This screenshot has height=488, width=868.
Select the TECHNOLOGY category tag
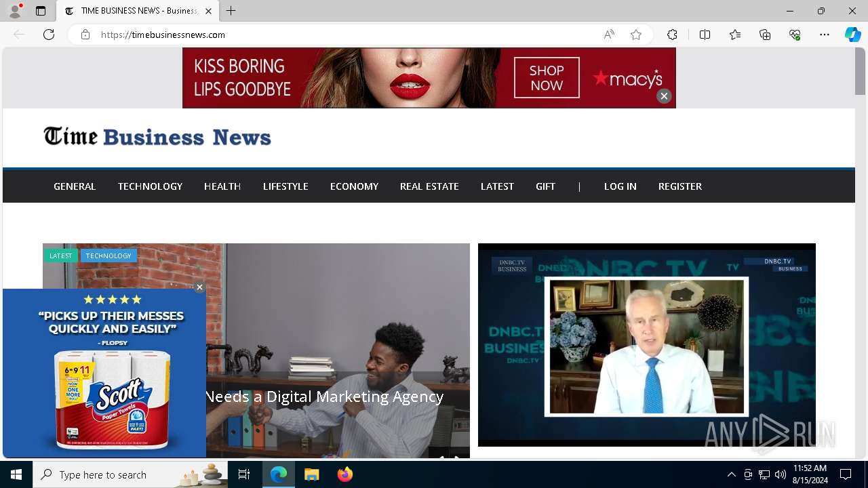pos(108,256)
